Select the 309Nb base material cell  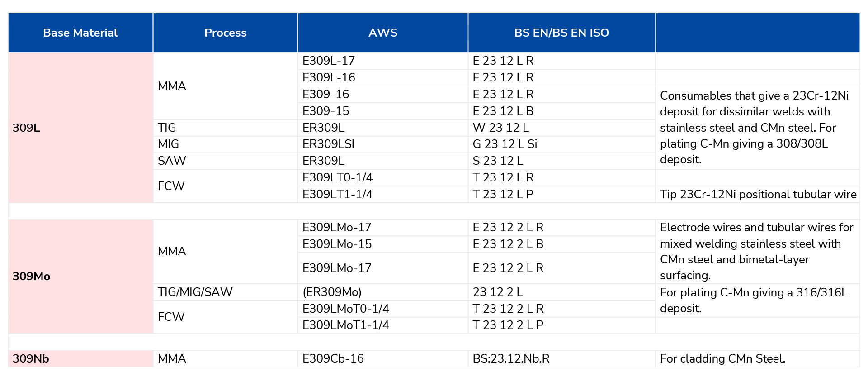coord(80,358)
